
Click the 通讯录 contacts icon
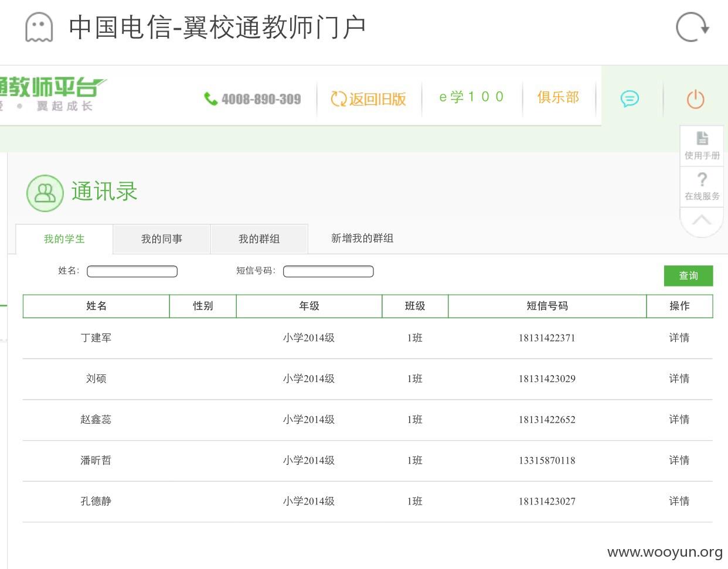pyautogui.click(x=45, y=193)
